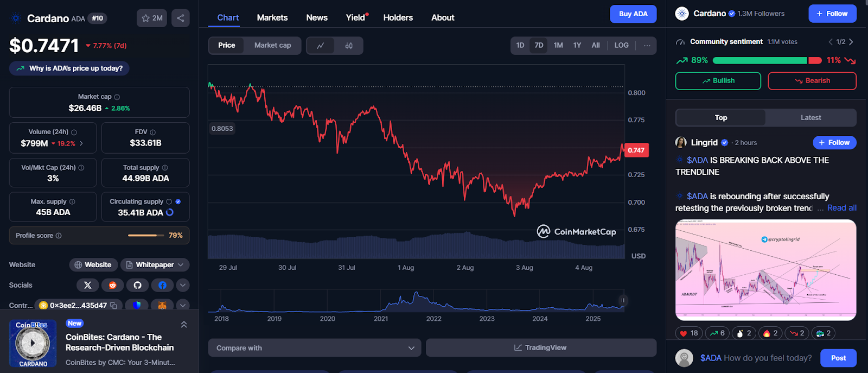The image size is (868, 373).
Task: Click the blue shield wallet icon
Action: [x=137, y=305]
